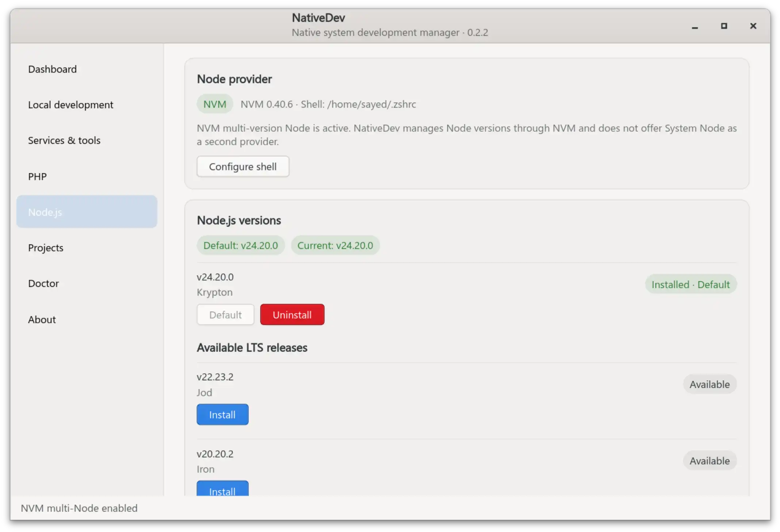Click the NVM multi-Node enabled status text
780x532 pixels.
click(x=79, y=508)
